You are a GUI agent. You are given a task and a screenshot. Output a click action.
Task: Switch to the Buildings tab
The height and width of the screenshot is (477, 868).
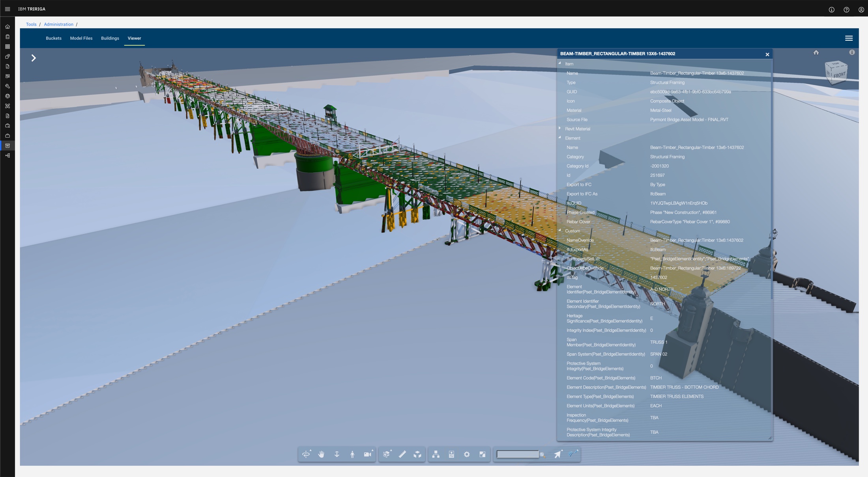click(110, 38)
